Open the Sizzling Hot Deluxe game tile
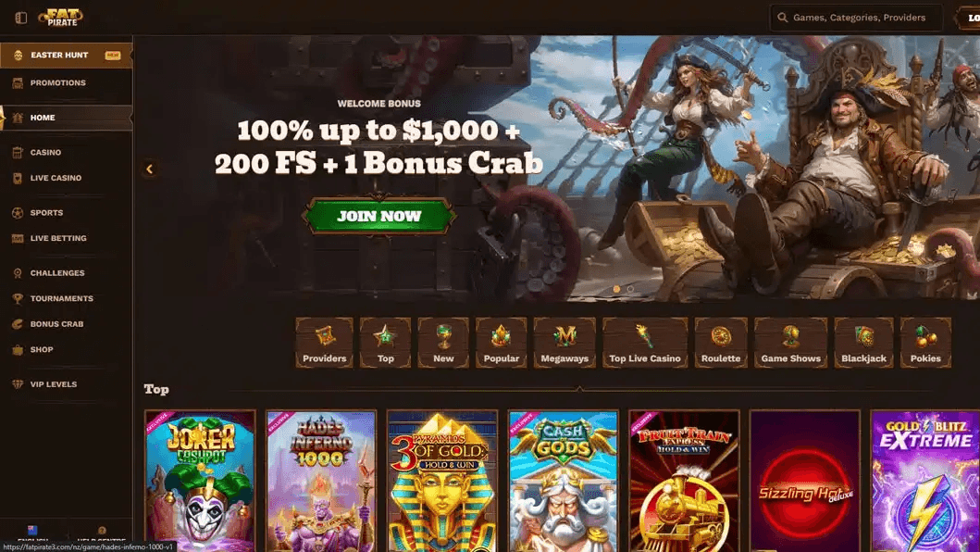The image size is (980, 552). pos(805,481)
